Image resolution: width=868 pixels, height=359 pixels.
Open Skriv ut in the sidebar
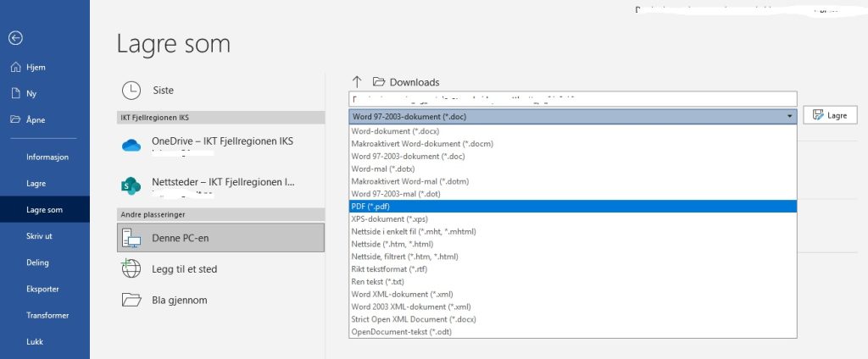coord(39,236)
